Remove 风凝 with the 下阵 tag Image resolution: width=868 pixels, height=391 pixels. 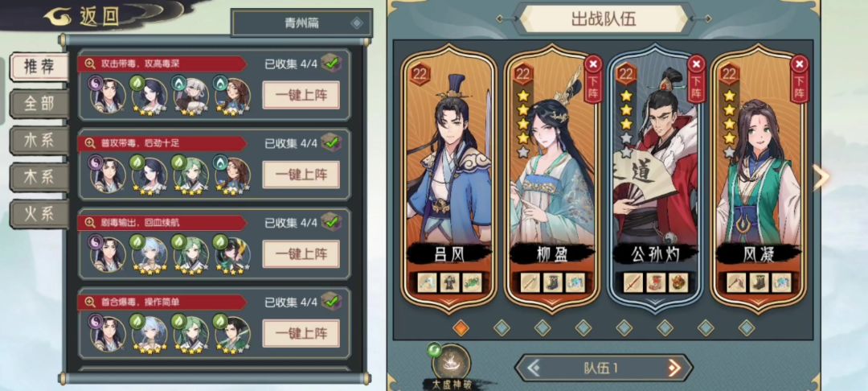[799, 79]
